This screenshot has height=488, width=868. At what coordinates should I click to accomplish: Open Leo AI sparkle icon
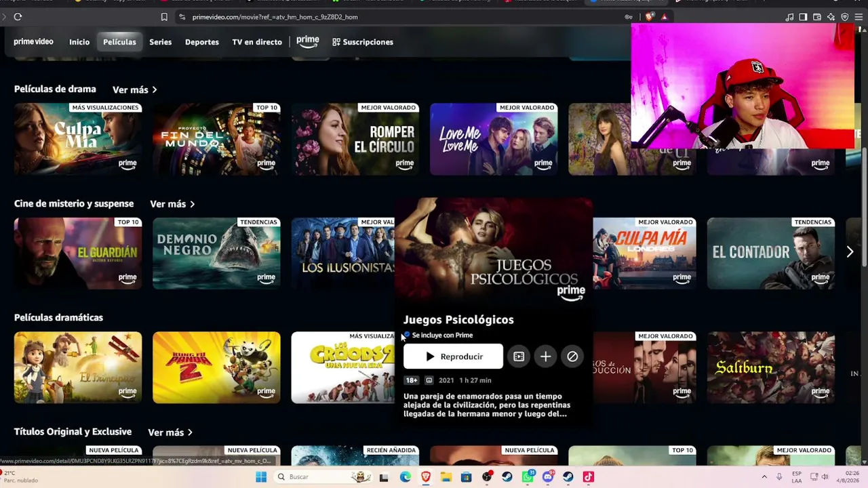coord(831,17)
